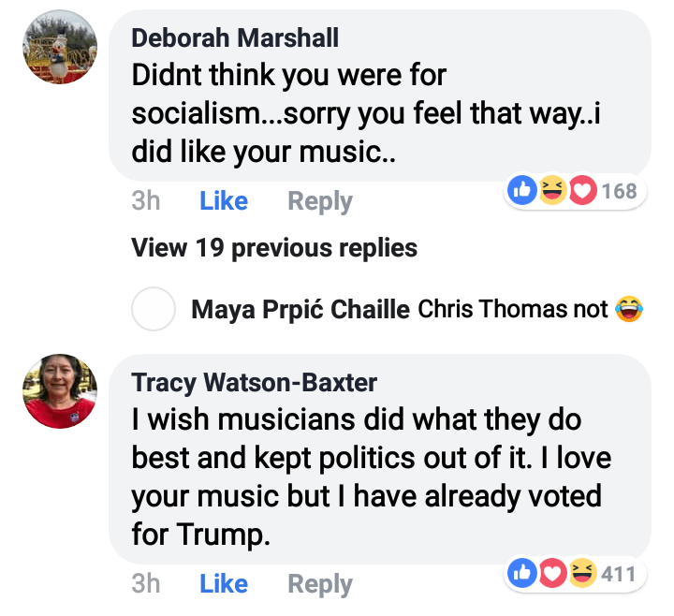
Task: Reply to Tracy Watson-Baxter's comment
Action: 320,584
